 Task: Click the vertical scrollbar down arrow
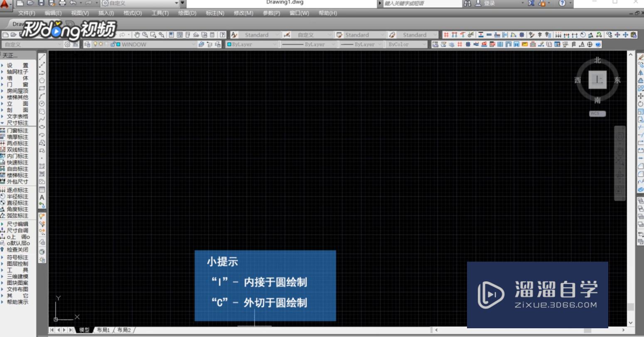(x=630, y=322)
